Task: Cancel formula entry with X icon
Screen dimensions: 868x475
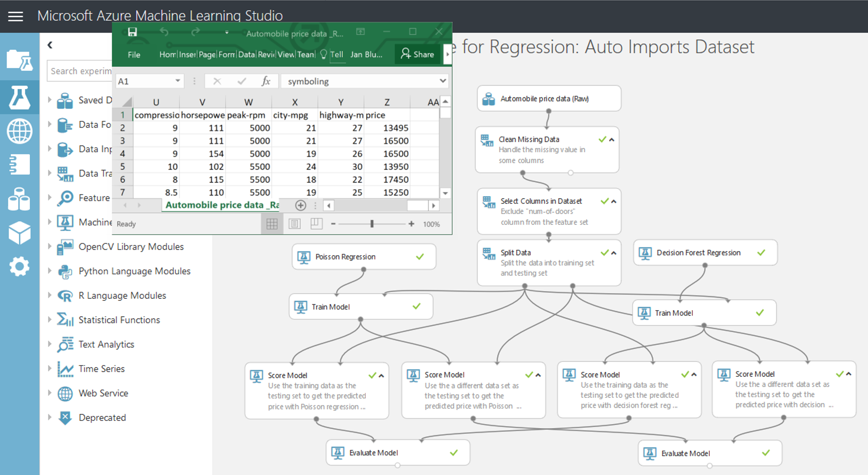Action: click(217, 81)
